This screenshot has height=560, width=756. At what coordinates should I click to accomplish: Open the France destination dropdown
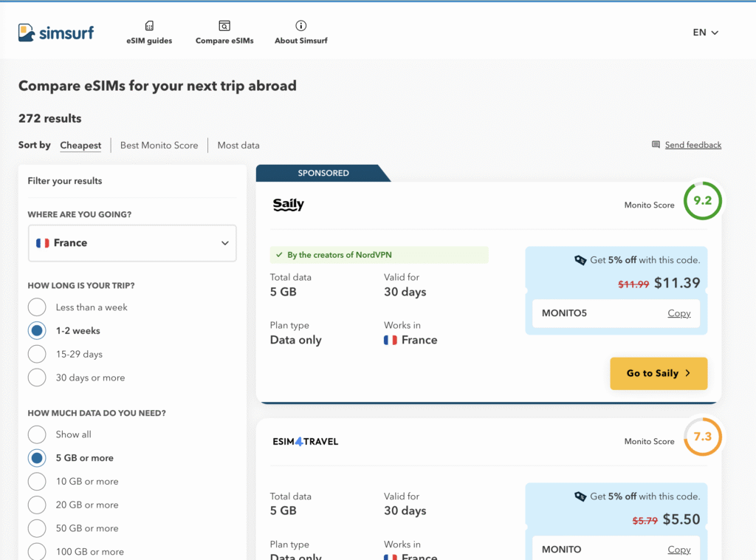[x=132, y=243]
